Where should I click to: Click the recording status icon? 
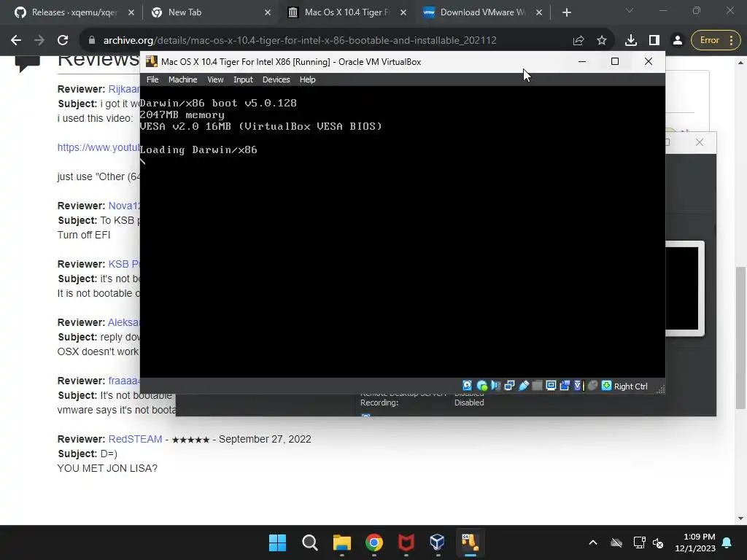565,386
